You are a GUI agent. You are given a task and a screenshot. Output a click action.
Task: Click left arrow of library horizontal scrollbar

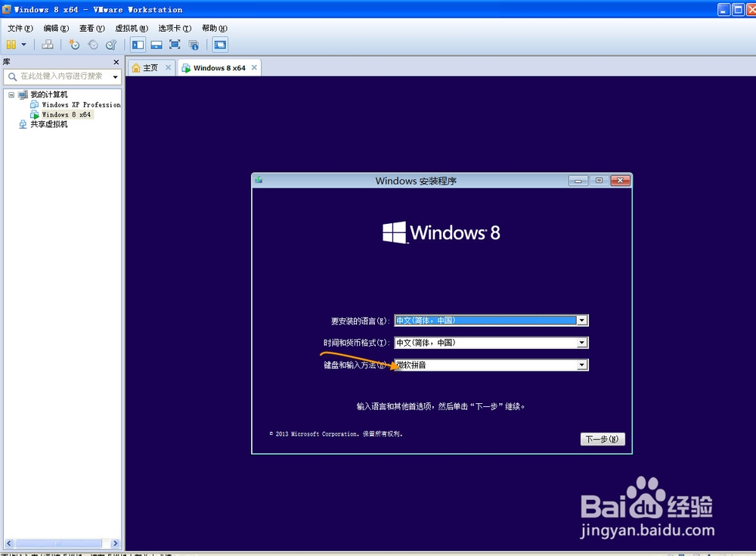8,543
